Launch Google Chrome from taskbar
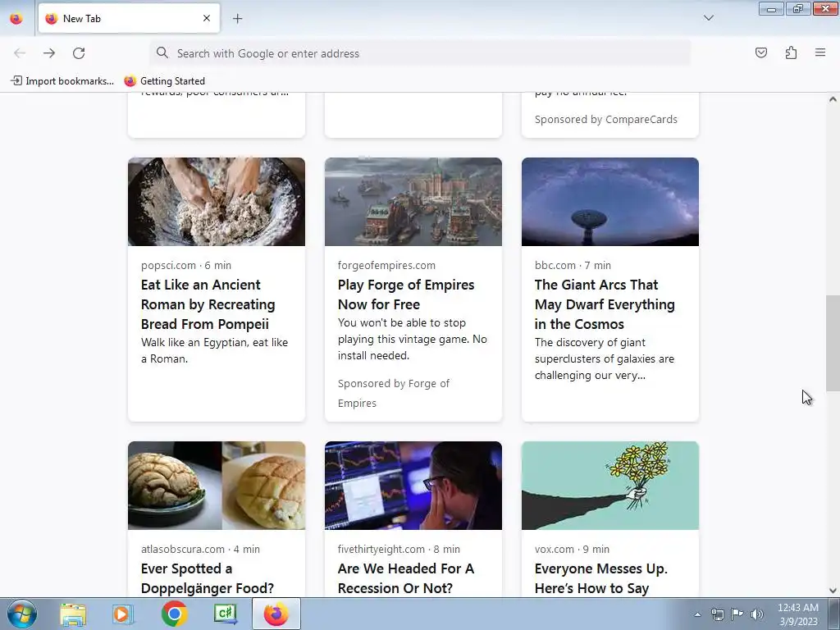Screen dimensions: 840x630 pyautogui.click(x=174, y=614)
